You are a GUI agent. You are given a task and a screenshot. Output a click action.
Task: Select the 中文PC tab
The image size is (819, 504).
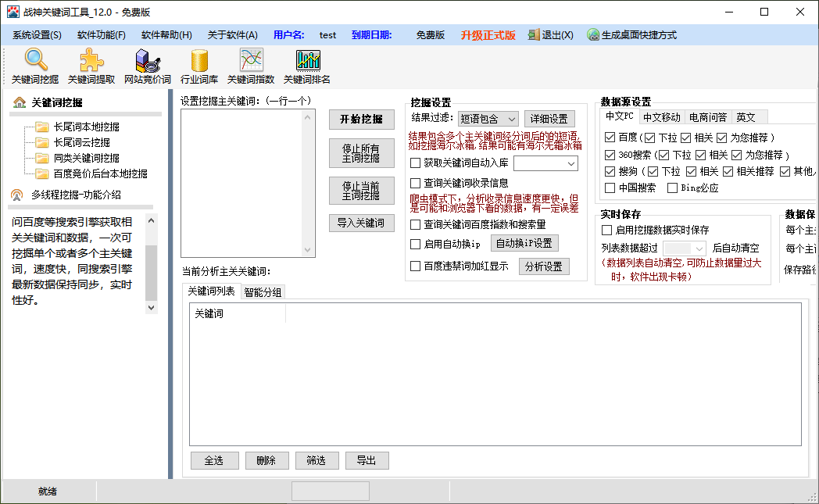(x=620, y=116)
